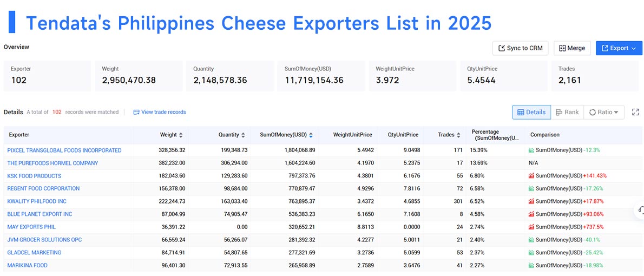This screenshot has height=276, width=644.
Task: Open BLUE PLANET EXPORT INC link
Action: coord(40,214)
